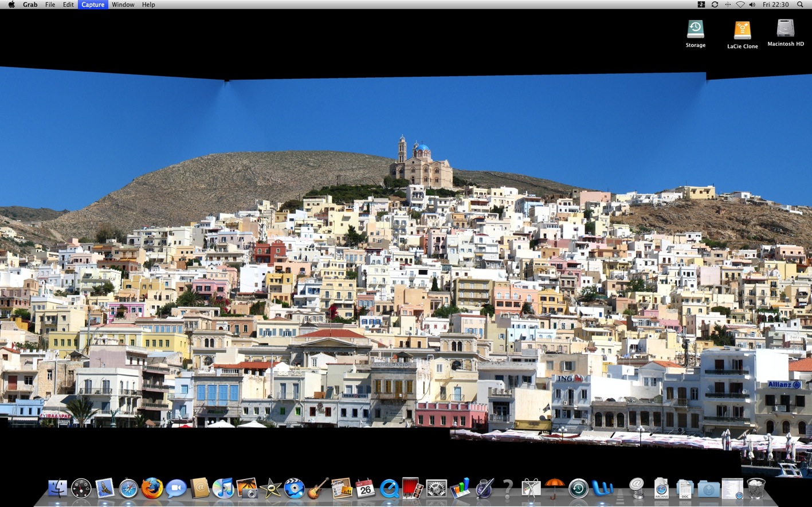
Task: Open Spotlight search magnifying glass
Action: (x=800, y=5)
